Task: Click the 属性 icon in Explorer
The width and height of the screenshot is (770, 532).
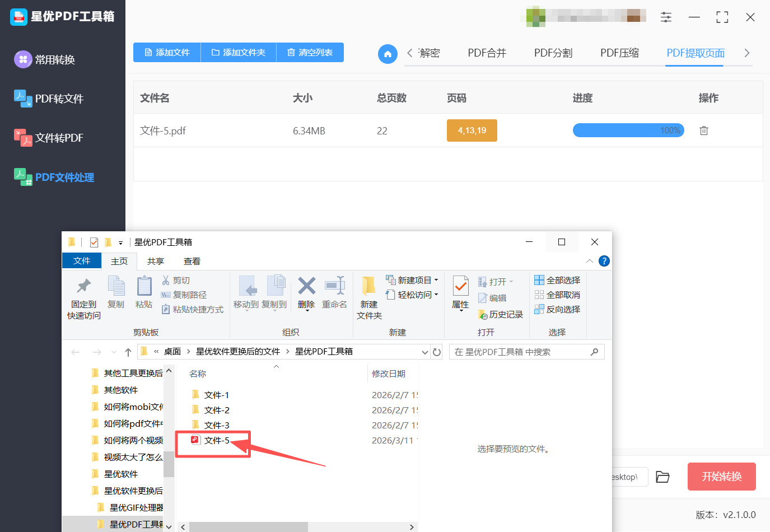Action: click(x=461, y=286)
